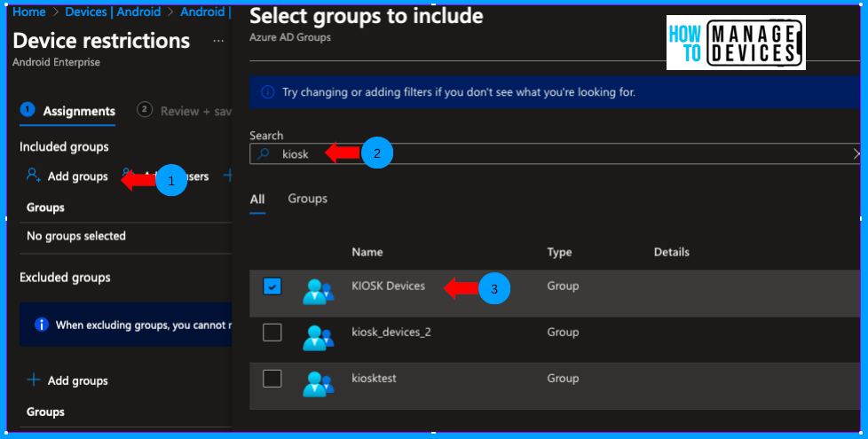Click the kiosk_devices_2 group icon
The image size is (868, 439).
pos(319,338)
